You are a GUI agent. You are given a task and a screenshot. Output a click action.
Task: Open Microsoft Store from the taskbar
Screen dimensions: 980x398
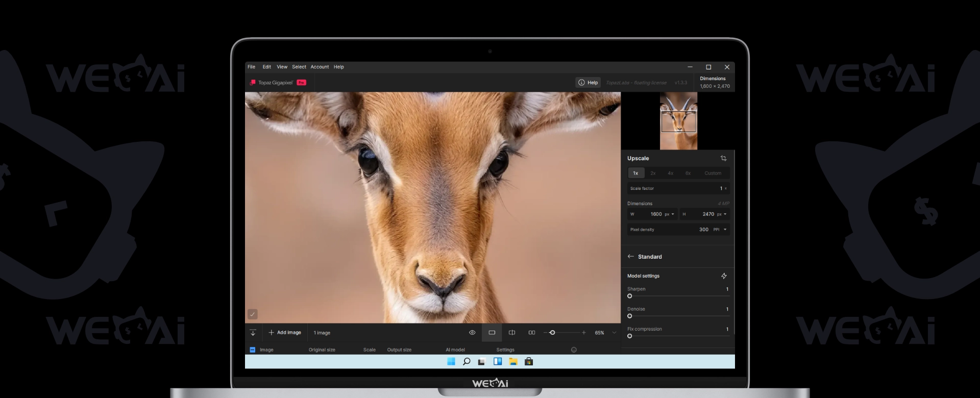(x=529, y=362)
